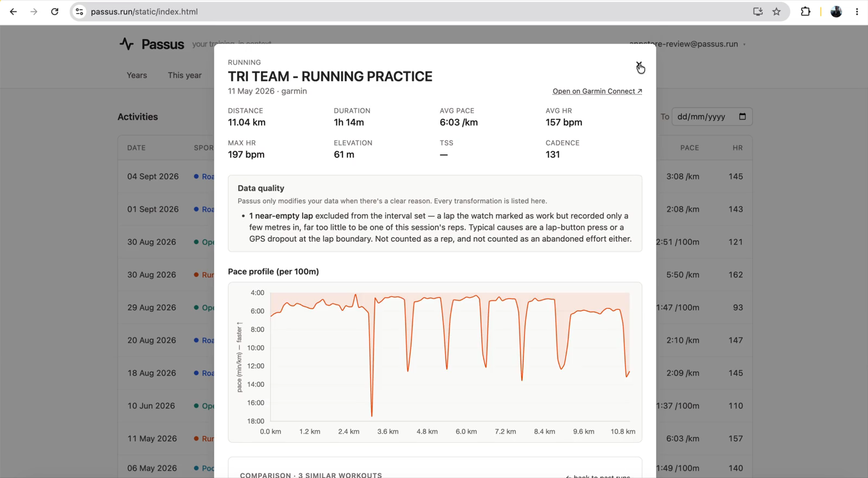
Task: Click the address bar URL passus.run/static/index.html
Action: pos(144,11)
